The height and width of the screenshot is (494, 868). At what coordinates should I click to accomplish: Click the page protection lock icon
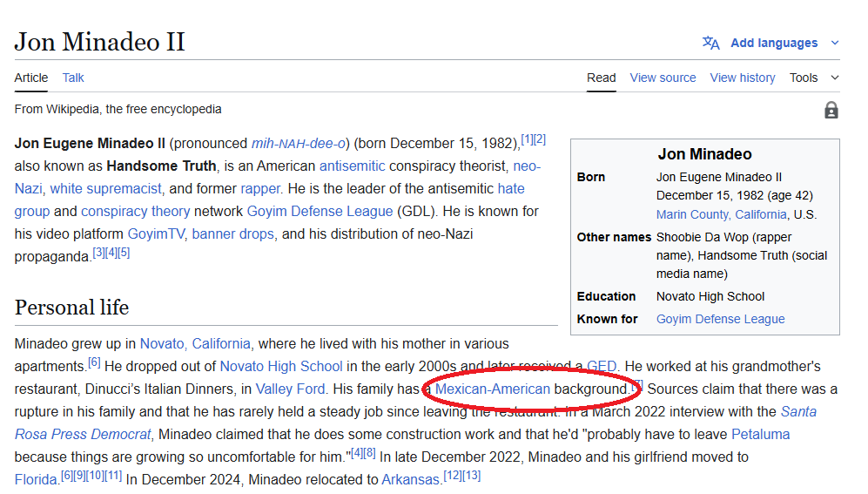[831, 110]
